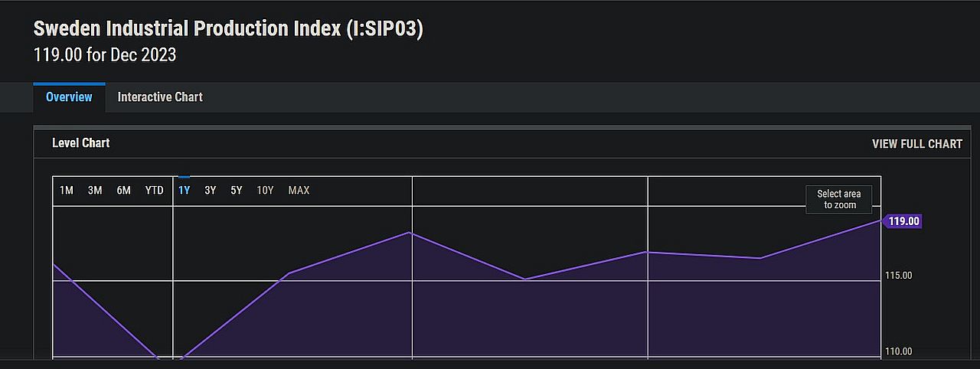The height and width of the screenshot is (369, 980).
Task: Open the Interactive Chart tab
Action: click(160, 97)
